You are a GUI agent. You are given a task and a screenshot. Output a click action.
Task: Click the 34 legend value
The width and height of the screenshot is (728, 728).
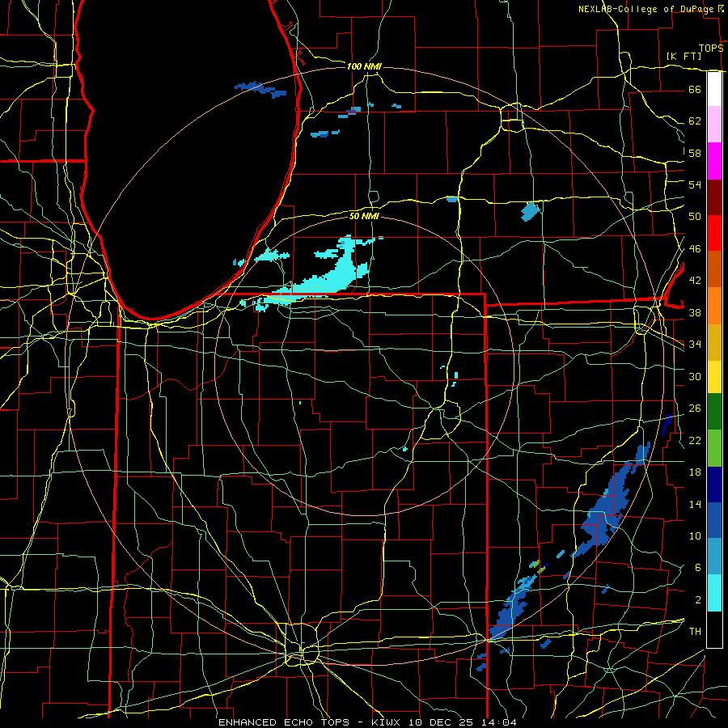pyautogui.click(x=695, y=345)
